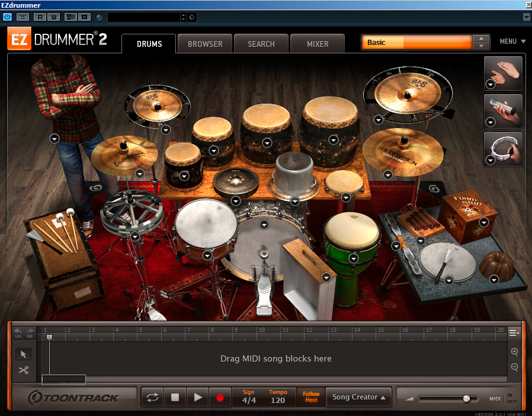Viewport: 532px width, 416px height.
Task: Start recording with the red record button
Action: (220, 397)
